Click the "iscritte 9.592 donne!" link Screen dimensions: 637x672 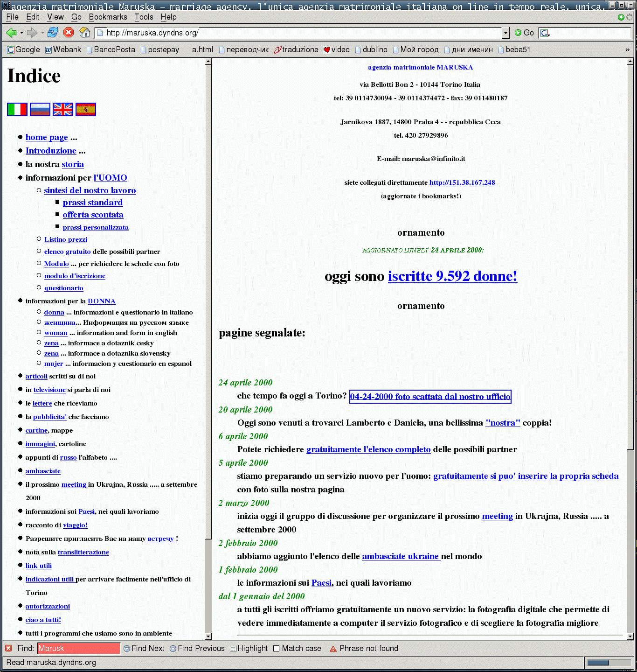tap(452, 276)
